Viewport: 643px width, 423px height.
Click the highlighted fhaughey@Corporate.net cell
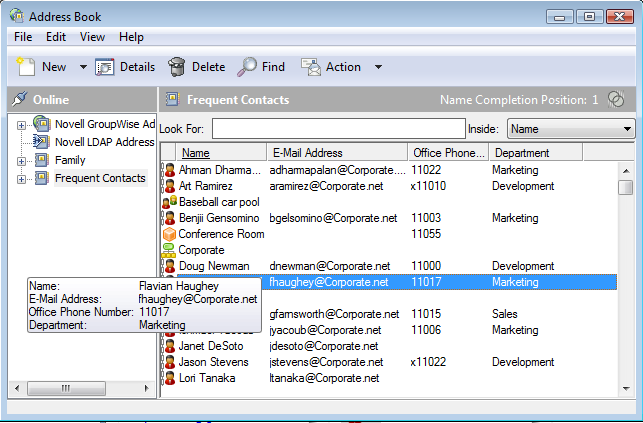click(328, 282)
